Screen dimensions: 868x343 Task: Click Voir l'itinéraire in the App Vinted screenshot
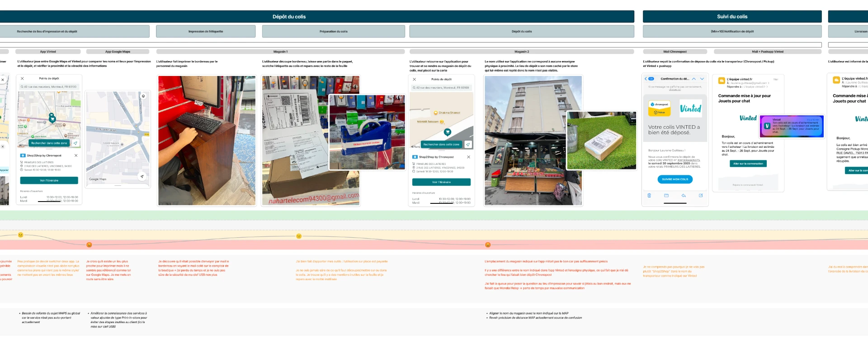coord(49,181)
